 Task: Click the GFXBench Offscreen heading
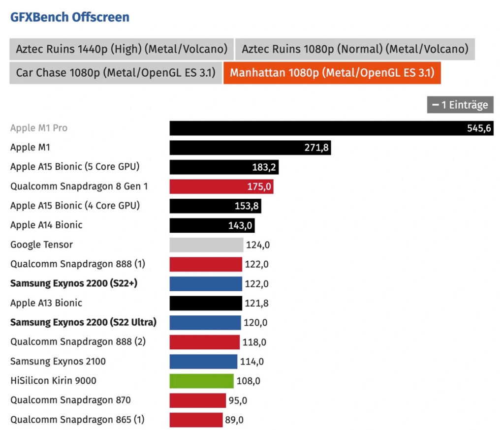pyautogui.click(x=70, y=17)
